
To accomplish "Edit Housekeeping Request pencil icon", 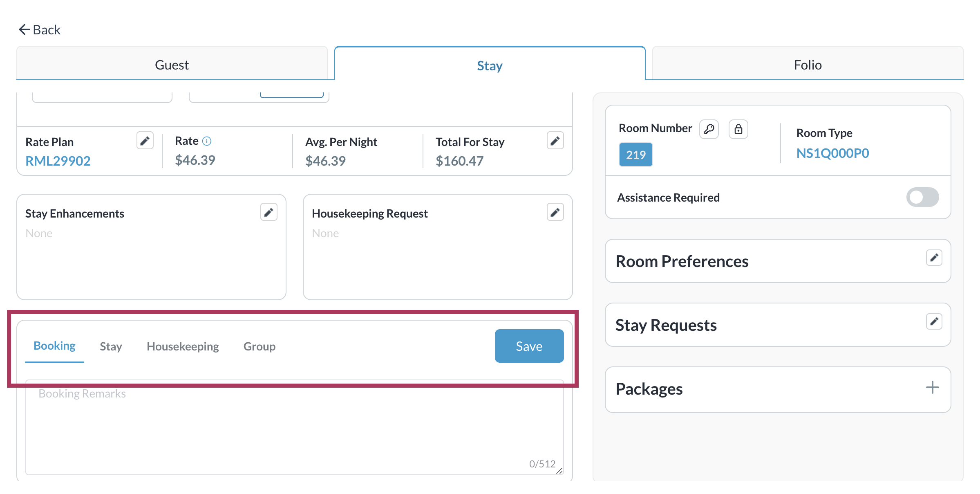I will click(555, 212).
